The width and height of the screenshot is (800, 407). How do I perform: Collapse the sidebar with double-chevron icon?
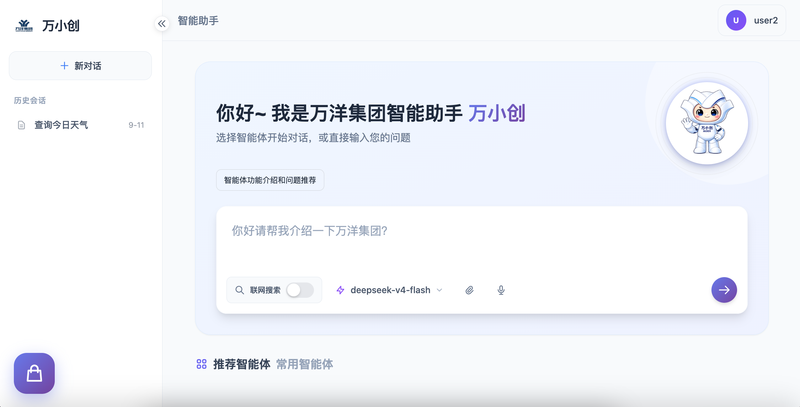click(x=162, y=23)
